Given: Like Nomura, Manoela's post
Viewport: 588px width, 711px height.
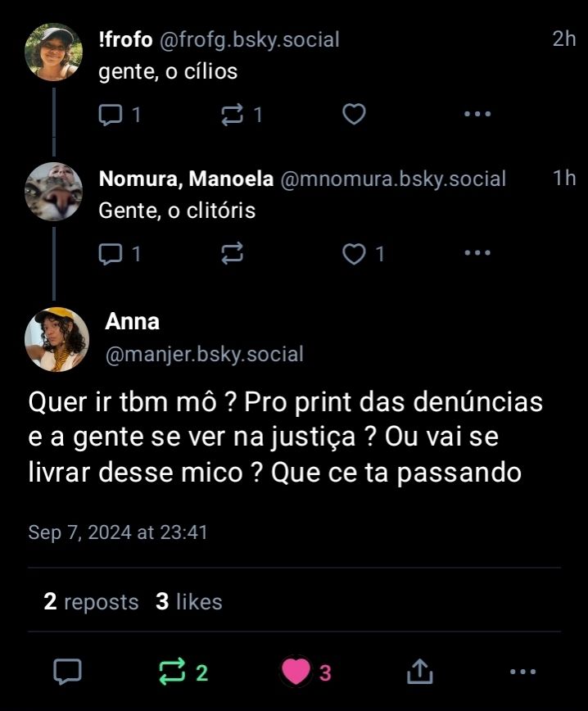Looking at the screenshot, I should (x=355, y=255).
